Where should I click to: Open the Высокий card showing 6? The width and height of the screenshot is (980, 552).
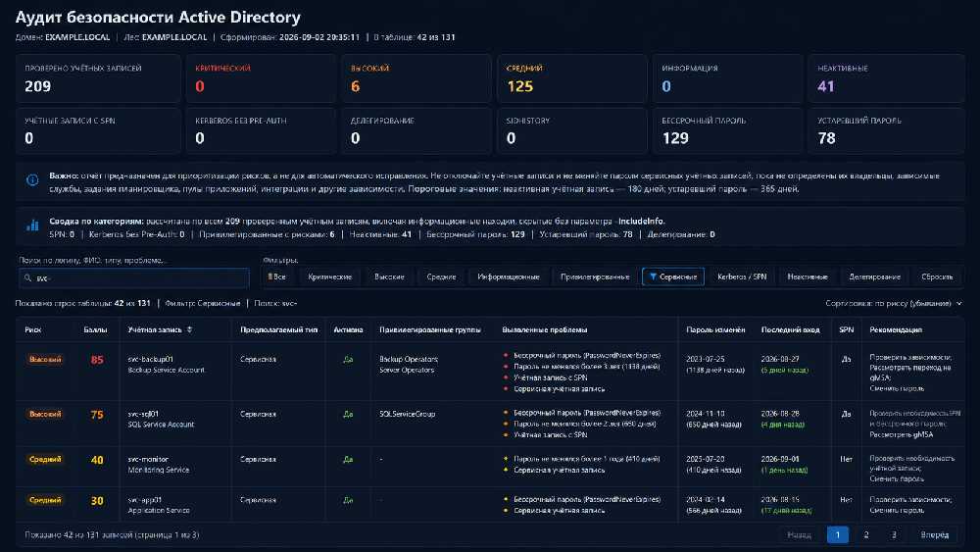tap(416, 78)
